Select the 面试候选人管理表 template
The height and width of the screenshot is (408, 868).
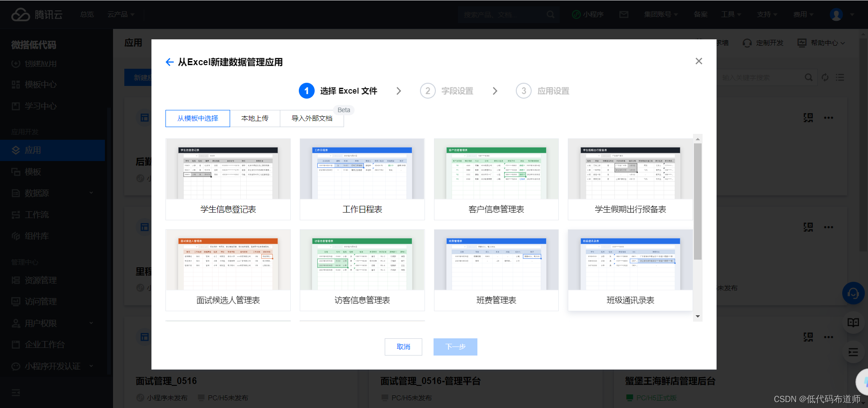[228, 270]
